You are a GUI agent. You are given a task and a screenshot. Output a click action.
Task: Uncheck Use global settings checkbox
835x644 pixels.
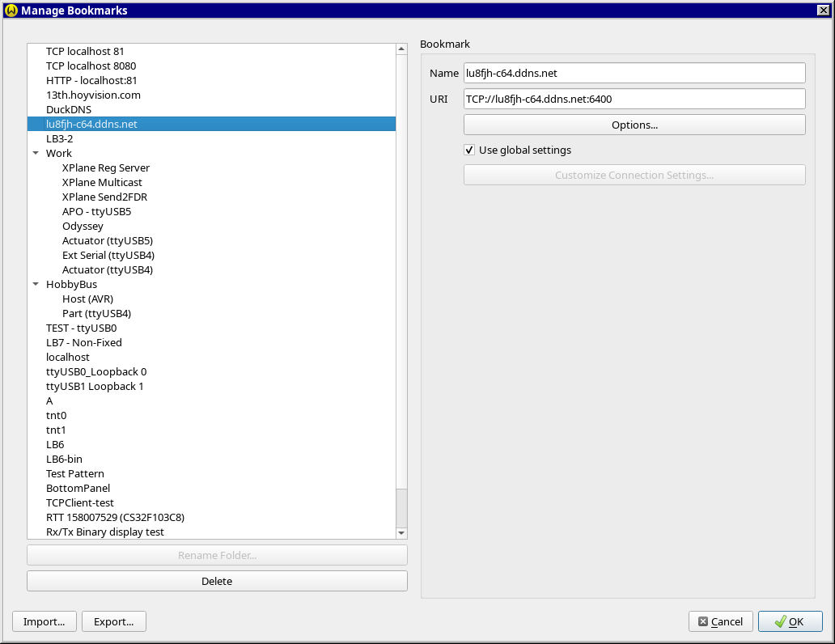[x=469, y=150]
